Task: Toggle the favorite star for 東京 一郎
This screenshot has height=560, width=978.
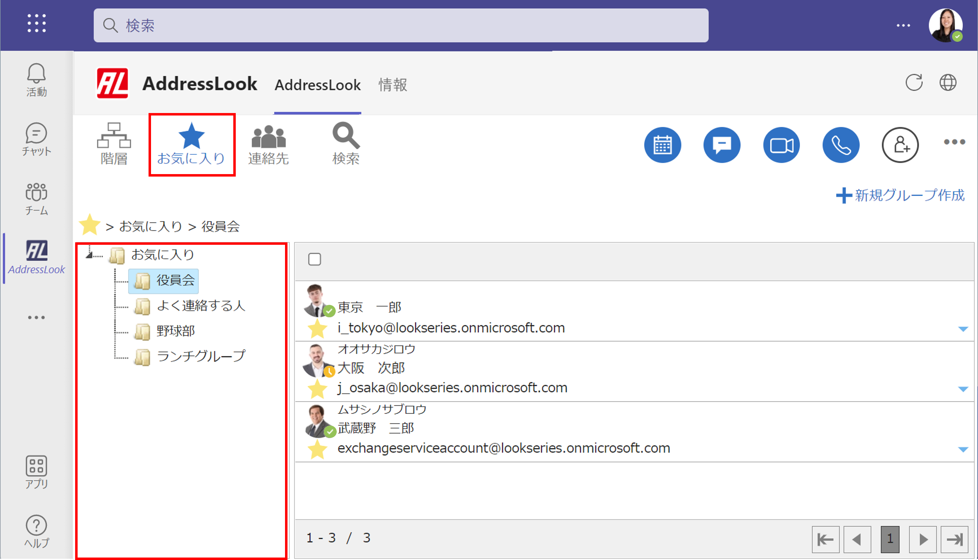Action: (x=317, y=329)
